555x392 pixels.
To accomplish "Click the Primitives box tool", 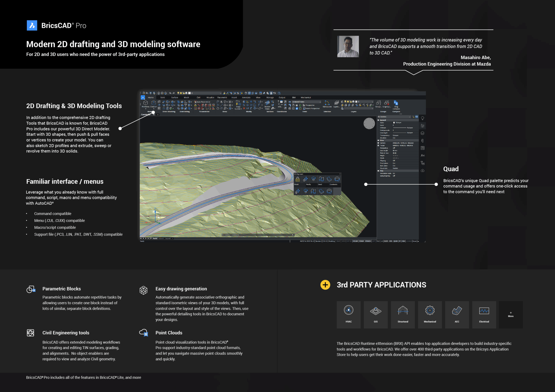I will click(x=145, y=103).
